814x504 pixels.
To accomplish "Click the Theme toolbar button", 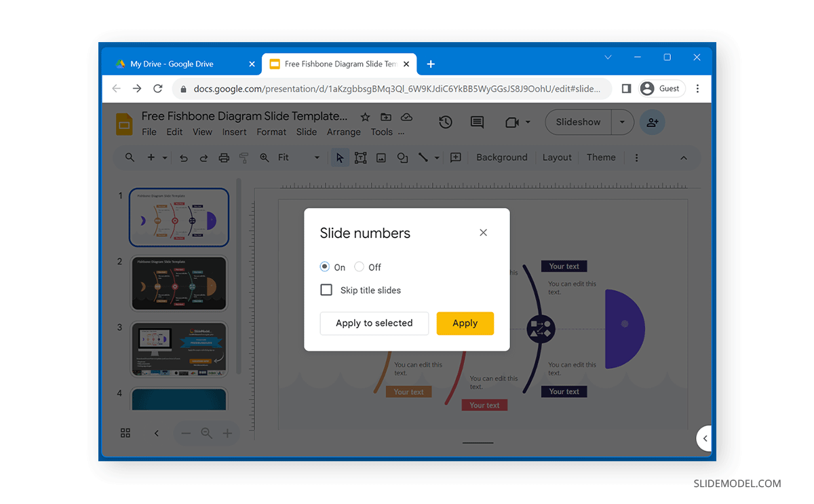I will (x=601, y=157).
